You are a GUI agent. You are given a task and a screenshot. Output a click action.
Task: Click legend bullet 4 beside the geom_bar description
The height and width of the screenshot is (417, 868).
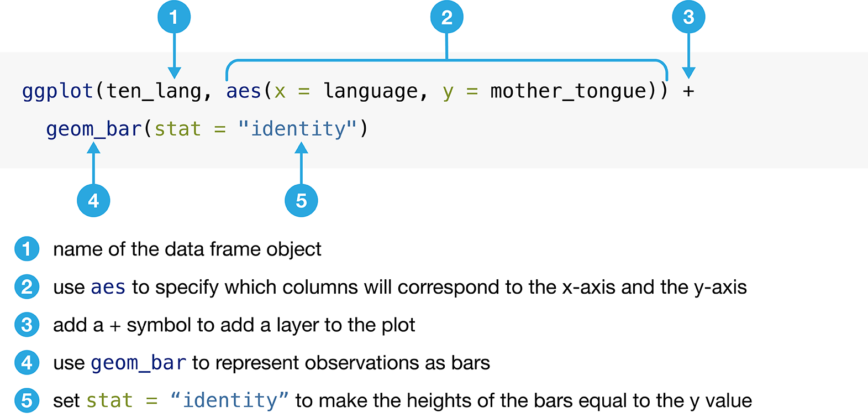(27, 363)
